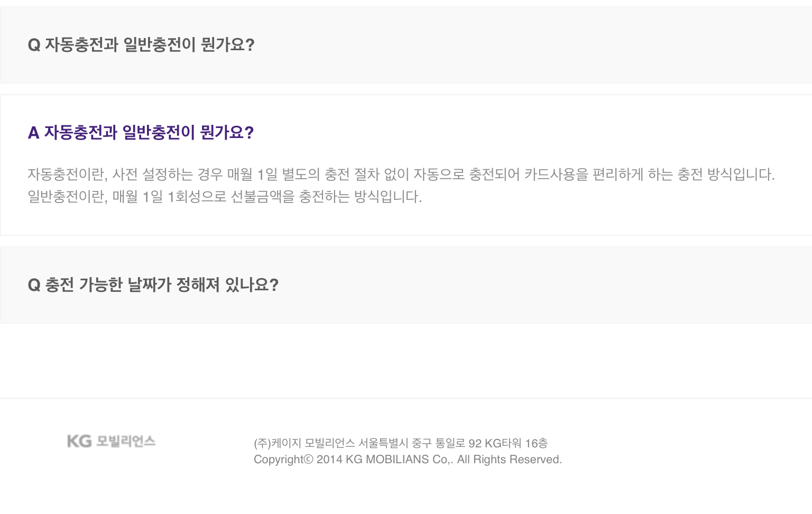Click the 92 KG타워 16층 address portion
Screen dimensions: 812x514
[508, 443]
